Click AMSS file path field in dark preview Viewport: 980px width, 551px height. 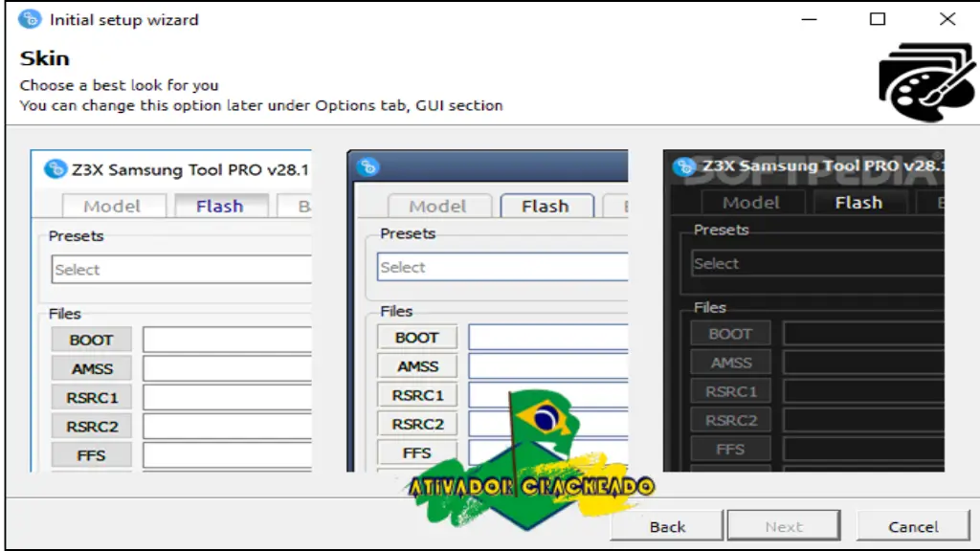pyautogui.click(x=864, y=363)
